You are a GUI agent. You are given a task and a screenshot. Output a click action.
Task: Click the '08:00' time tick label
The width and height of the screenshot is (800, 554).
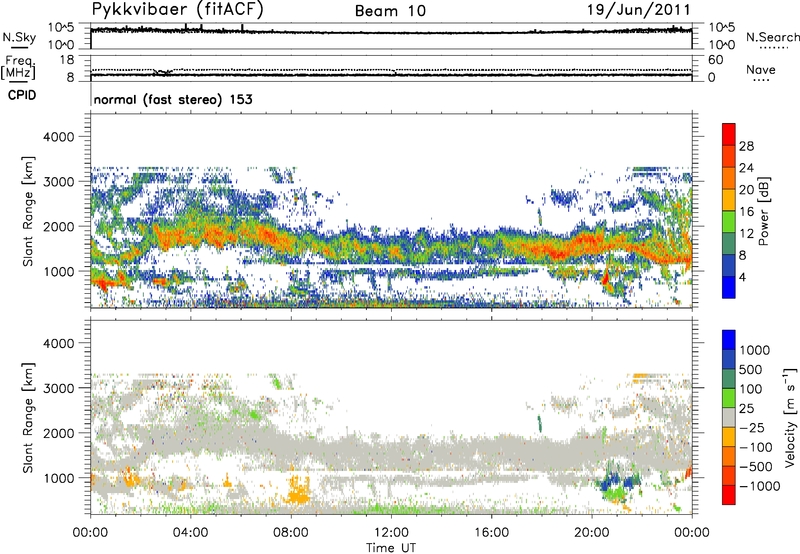pos(291,533)
